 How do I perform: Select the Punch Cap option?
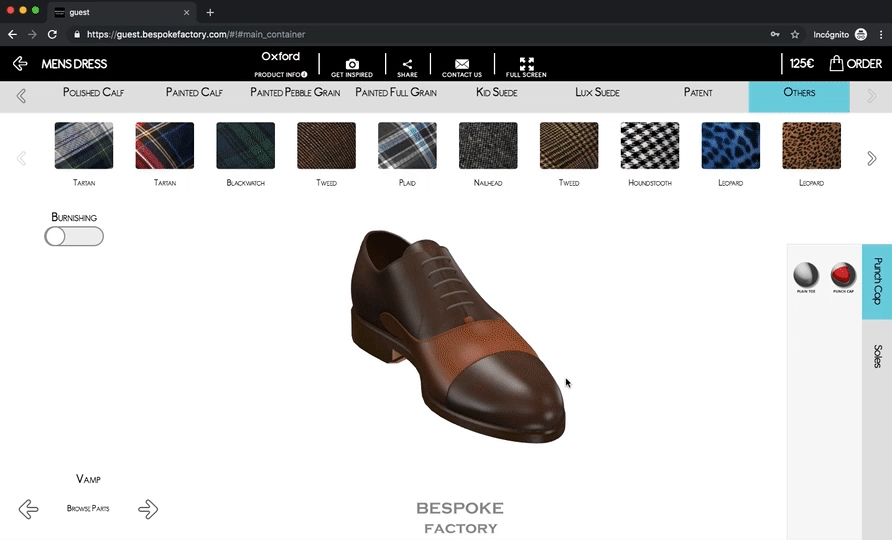point(844,275)
